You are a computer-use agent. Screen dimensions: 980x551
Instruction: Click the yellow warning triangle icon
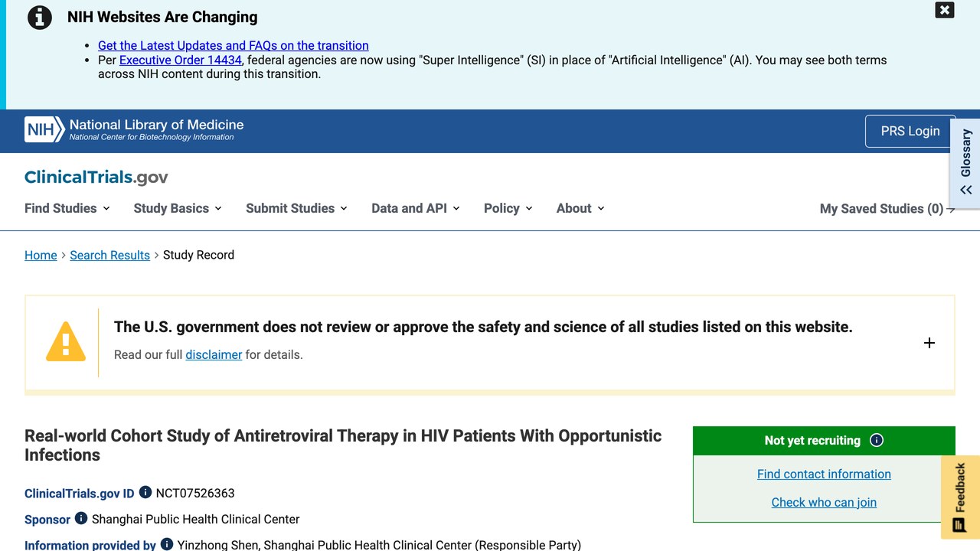click(x=66, y=341)
